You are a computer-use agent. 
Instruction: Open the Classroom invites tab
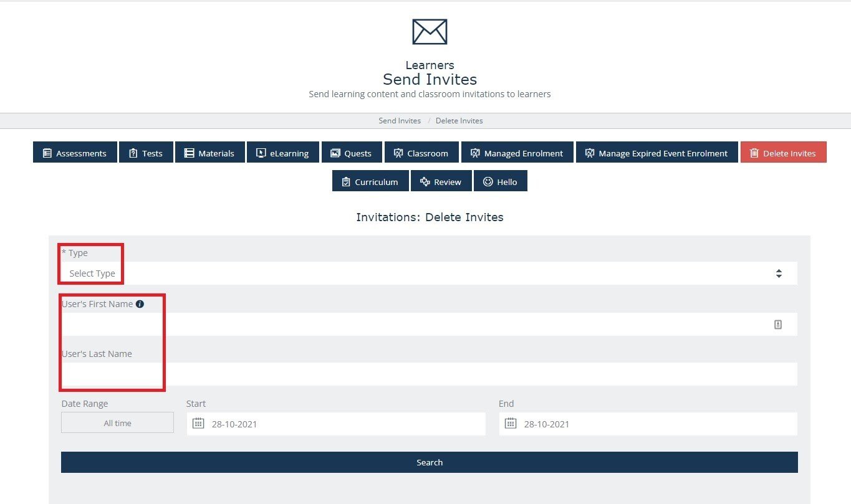421,153
